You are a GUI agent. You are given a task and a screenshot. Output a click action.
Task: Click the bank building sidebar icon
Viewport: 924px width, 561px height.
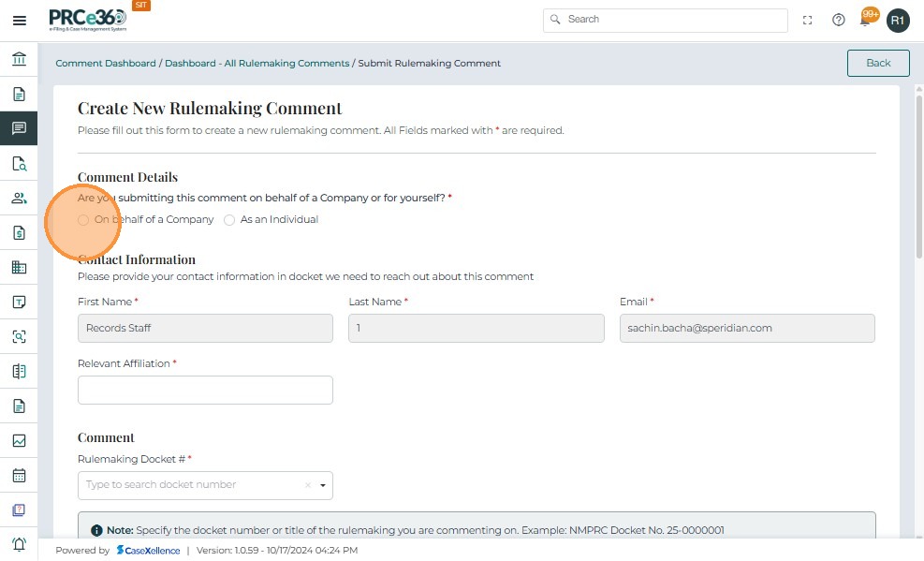[19, 60]
